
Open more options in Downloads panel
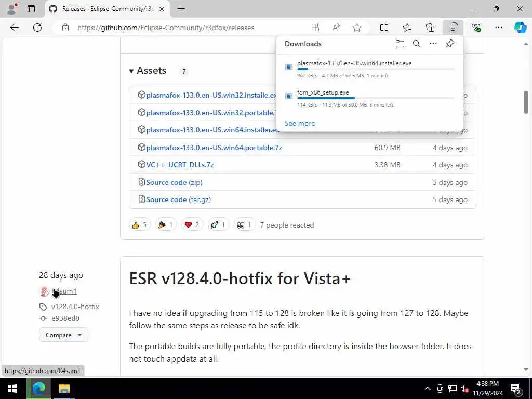(433, 44)
